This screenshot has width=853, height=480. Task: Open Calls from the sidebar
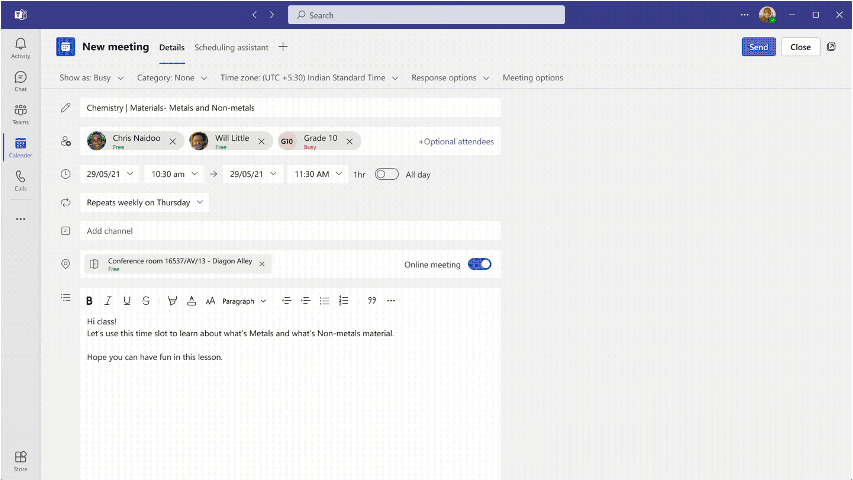(21, 181)
